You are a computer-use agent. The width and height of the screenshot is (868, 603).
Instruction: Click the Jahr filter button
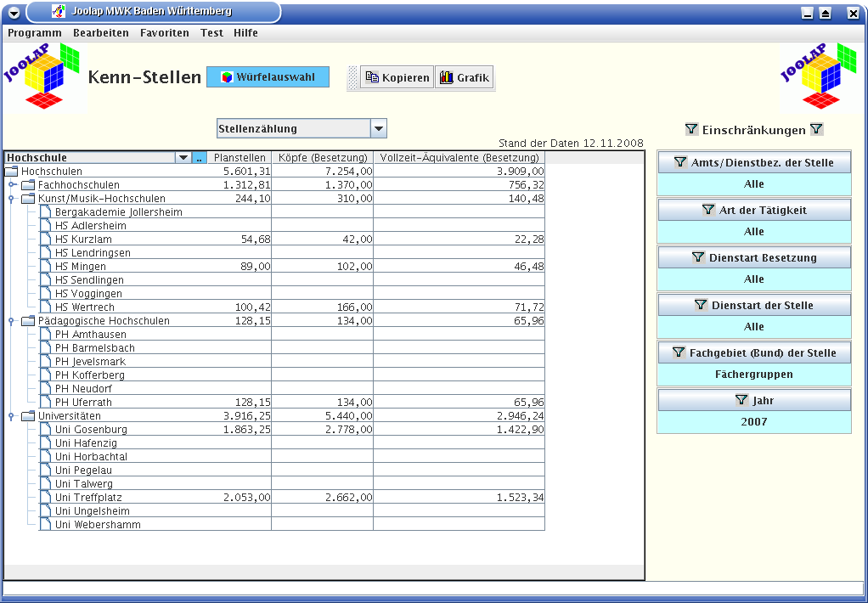coord(754,400)
